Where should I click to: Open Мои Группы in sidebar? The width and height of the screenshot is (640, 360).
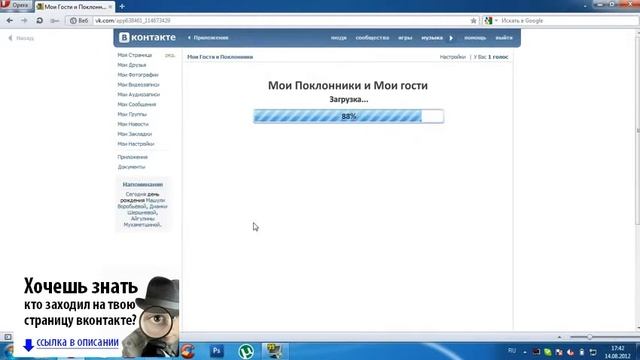[x=132, y=114]
